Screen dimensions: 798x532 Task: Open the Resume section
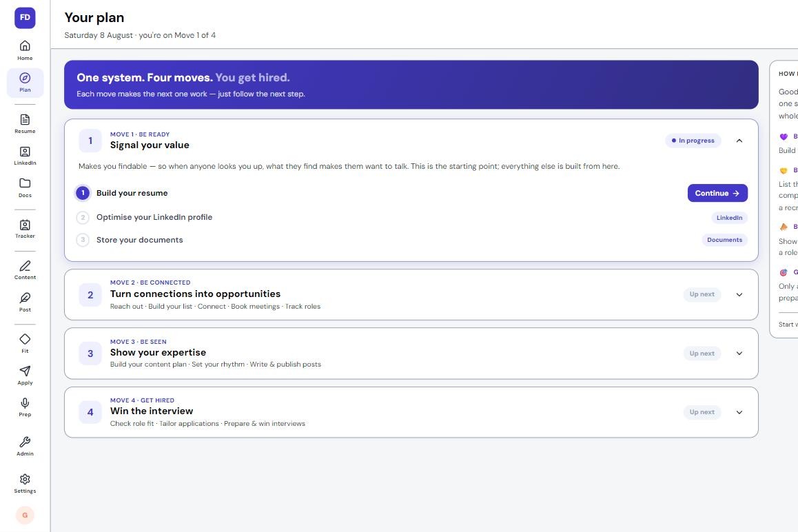pyautogui.click(x=25, y=124)
